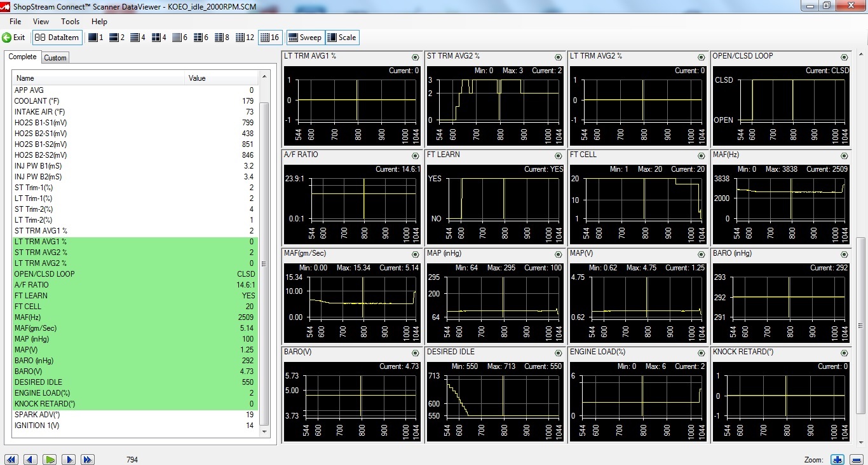Image resolution: width=868 pixels, height=465 pixels.
Task: Toggle LT TRM AVG2 % graph options icon
Action: pyautogui.click(x=701, y=57)
